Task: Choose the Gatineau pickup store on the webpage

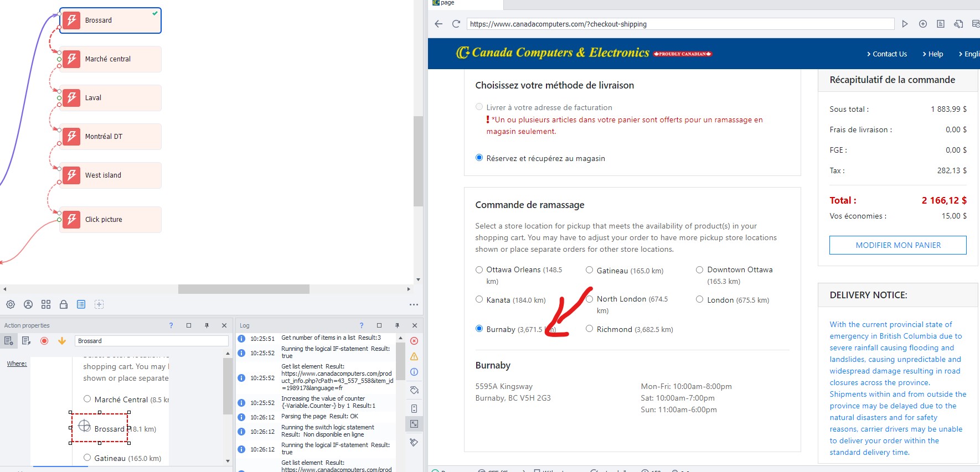Action: click(590, 270)
